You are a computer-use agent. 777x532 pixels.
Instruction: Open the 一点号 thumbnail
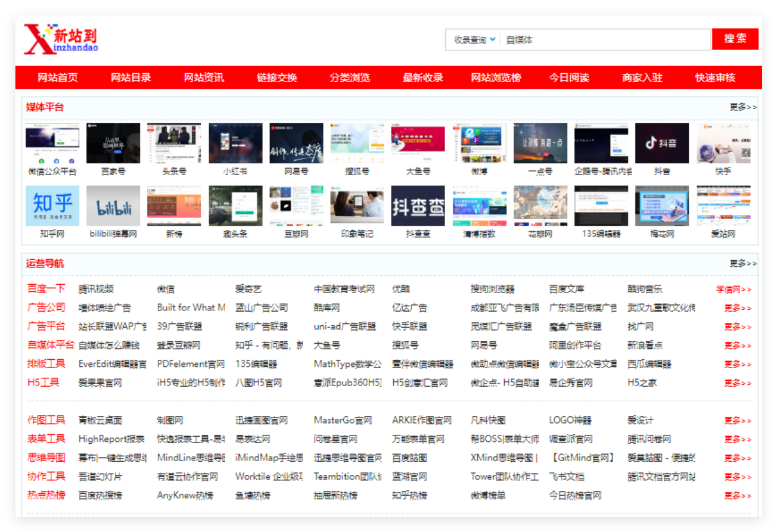pos(540,143)
